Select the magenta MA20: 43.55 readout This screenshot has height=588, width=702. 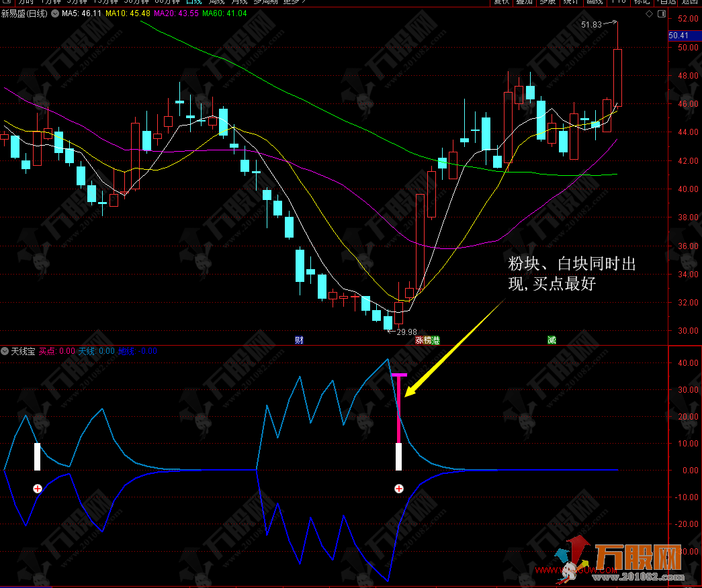coord(177,13)
